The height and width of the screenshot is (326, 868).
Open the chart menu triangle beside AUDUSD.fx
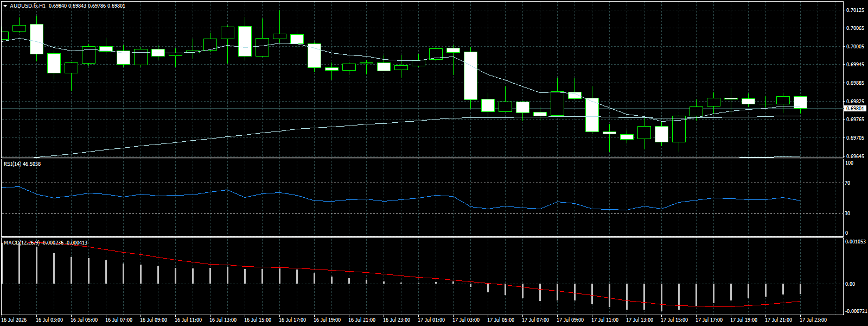(5, 5)
